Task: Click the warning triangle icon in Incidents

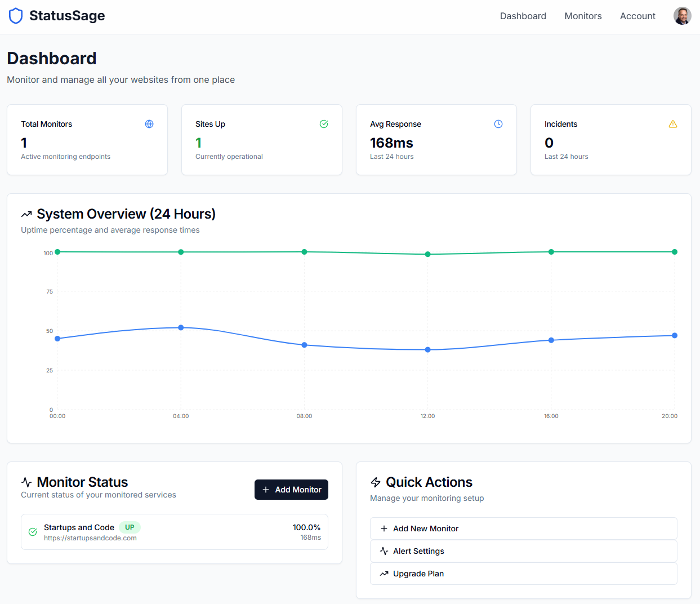Action: [673, 124]
